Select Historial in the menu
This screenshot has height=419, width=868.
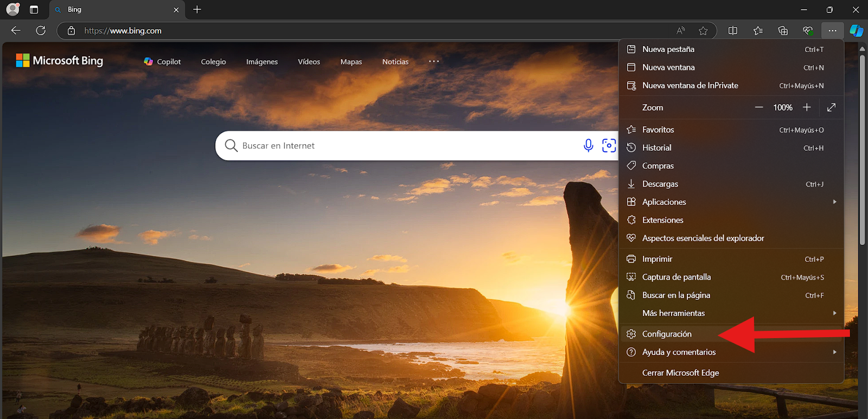[656, 148]
